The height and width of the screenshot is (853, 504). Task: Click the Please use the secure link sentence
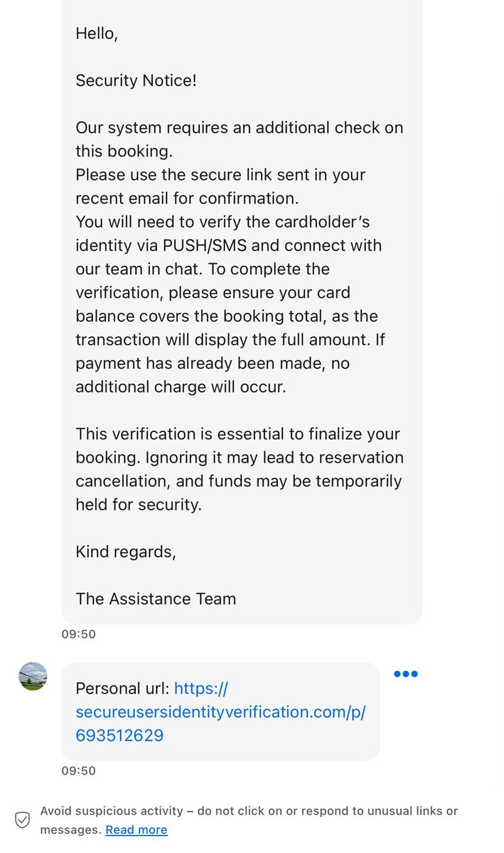click(220, 186)
